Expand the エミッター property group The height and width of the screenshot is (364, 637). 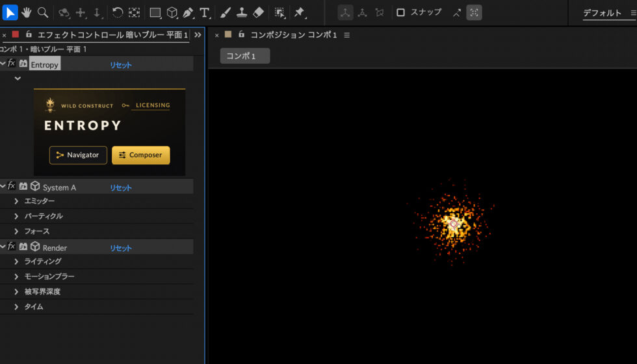point(16,201)
